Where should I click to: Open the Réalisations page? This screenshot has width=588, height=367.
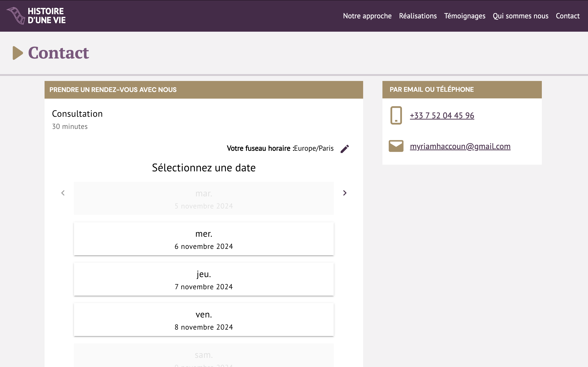coord(418,16)
